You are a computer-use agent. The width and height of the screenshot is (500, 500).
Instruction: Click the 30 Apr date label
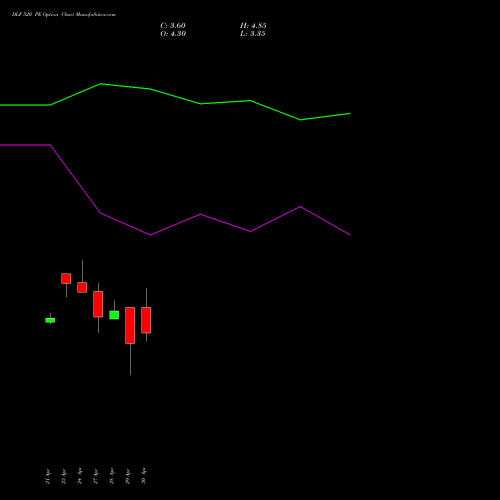point(144,476)
